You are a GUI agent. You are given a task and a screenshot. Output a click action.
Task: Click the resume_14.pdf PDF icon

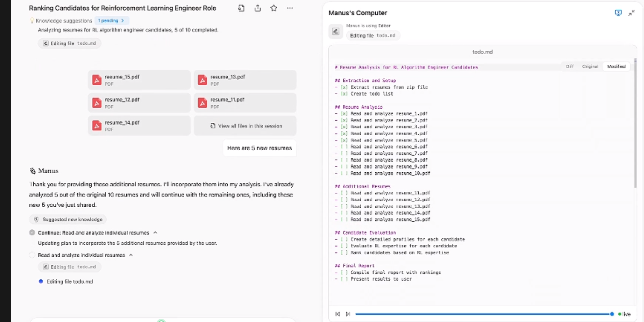[x=97, y=126]
